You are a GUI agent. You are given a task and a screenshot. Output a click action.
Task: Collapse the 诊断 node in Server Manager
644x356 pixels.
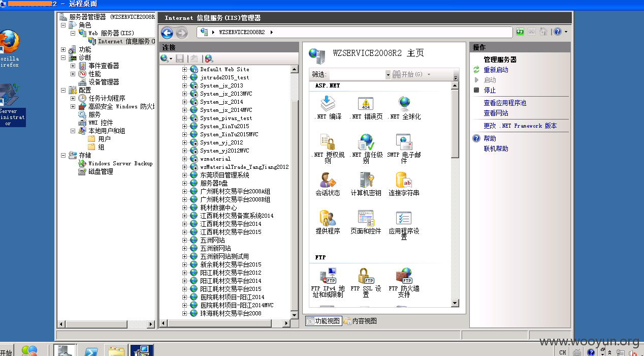(63, 57)
